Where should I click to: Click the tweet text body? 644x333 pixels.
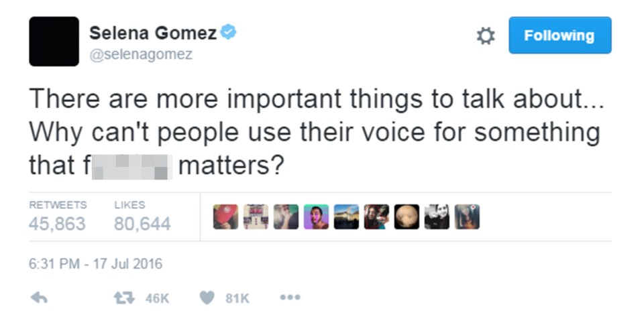pyautogui.click(x=316, y=132)
